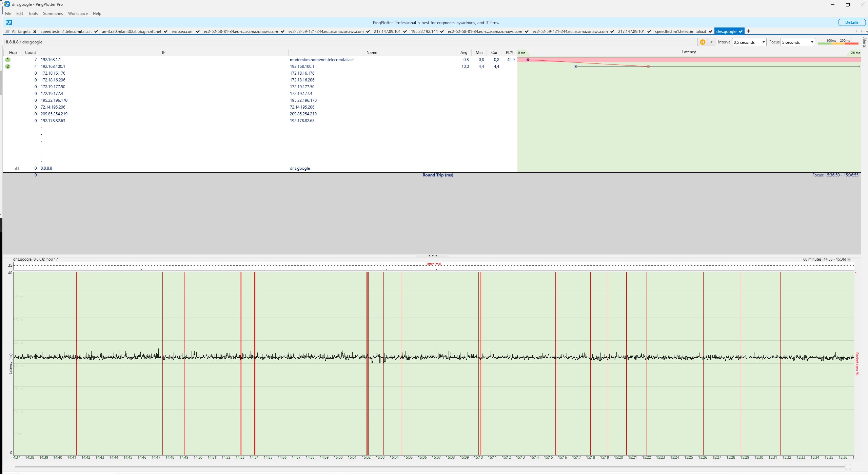The height and width of the screenshot is (474, 868).
Task: Click the tab bar right arrow
Action: pyautogui.click(x=862, y=31)
